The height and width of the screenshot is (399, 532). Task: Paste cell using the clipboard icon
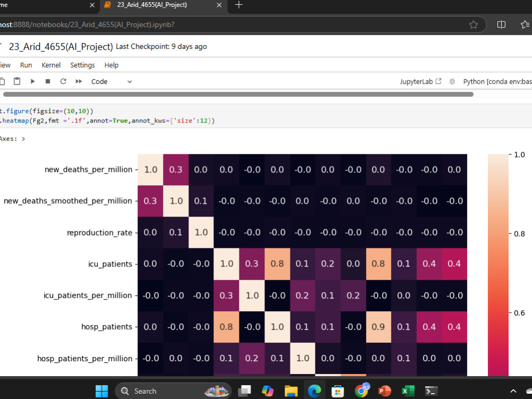tap(17, 81)
